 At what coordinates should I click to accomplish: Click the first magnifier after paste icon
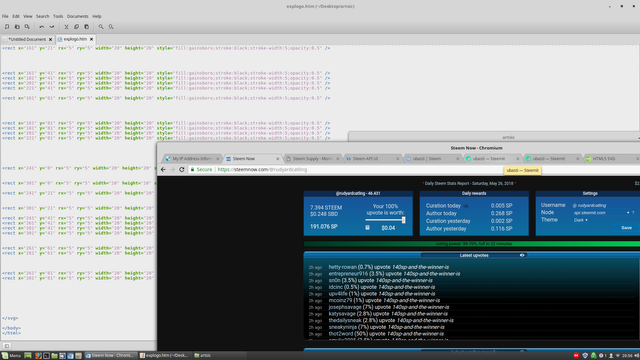(x=101, y=27)
